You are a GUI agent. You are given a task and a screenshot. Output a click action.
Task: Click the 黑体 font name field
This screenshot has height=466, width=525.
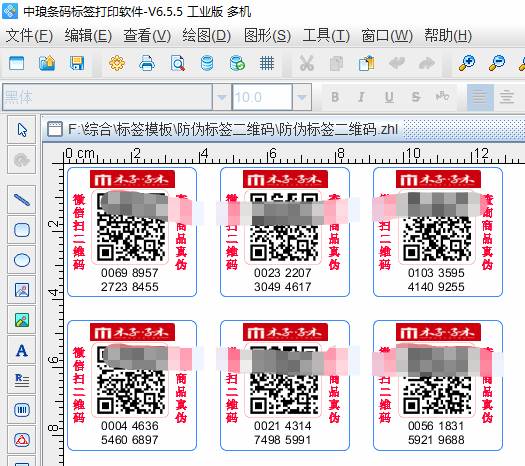pyautogui.click(x=107, y=97)
